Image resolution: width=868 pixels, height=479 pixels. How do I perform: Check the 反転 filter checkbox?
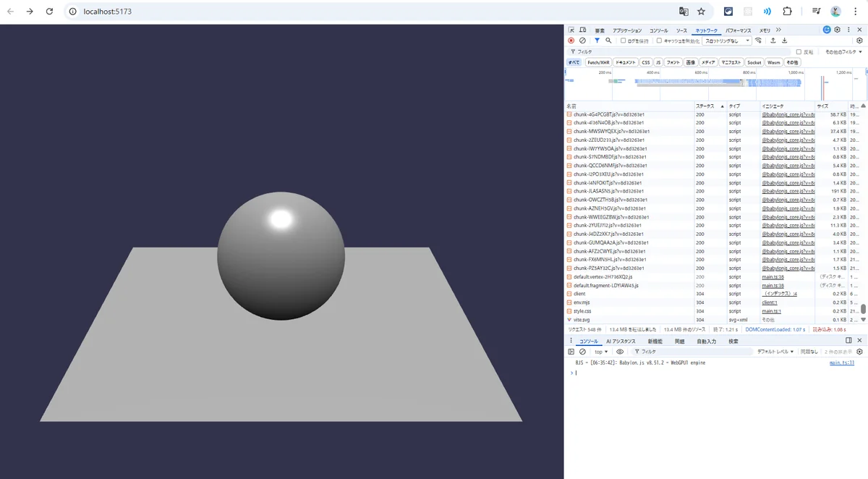tap(799, 52)
